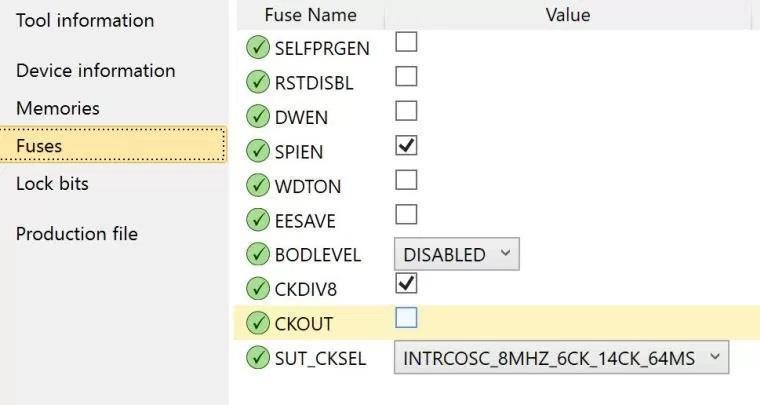Click the green check icon next to RSTDISBL
Screen dimensions: 760x405
pyautogui.click(x=257, y=82)
